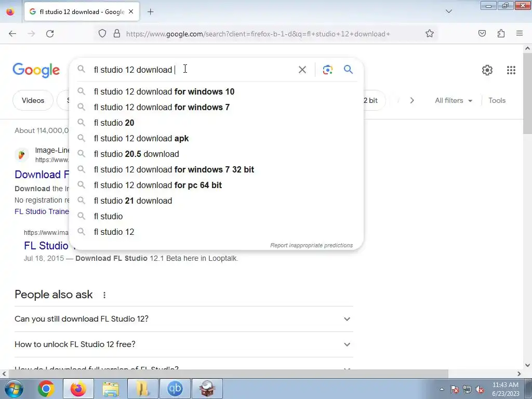Bookmark this page with the star icon
This screenshot has width=532, height=399.
tap(430, 34)
